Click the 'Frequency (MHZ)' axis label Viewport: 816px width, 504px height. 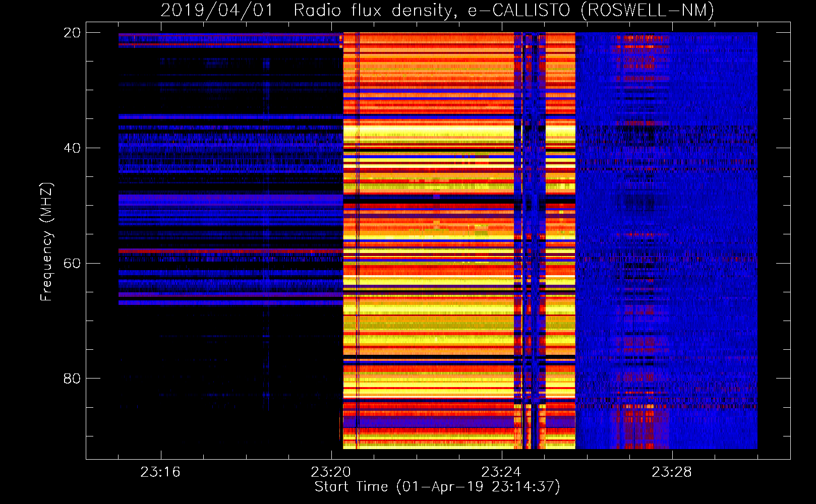click(46, 242)
